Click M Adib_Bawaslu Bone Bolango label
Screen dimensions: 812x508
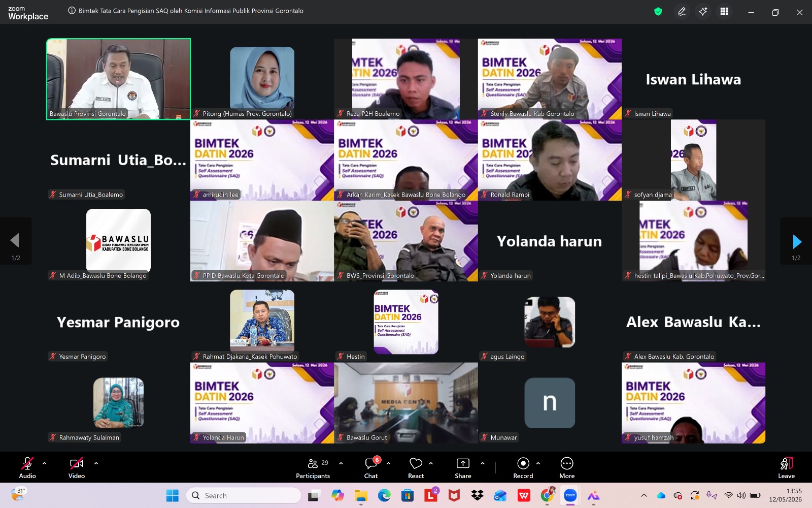(103, 276)
